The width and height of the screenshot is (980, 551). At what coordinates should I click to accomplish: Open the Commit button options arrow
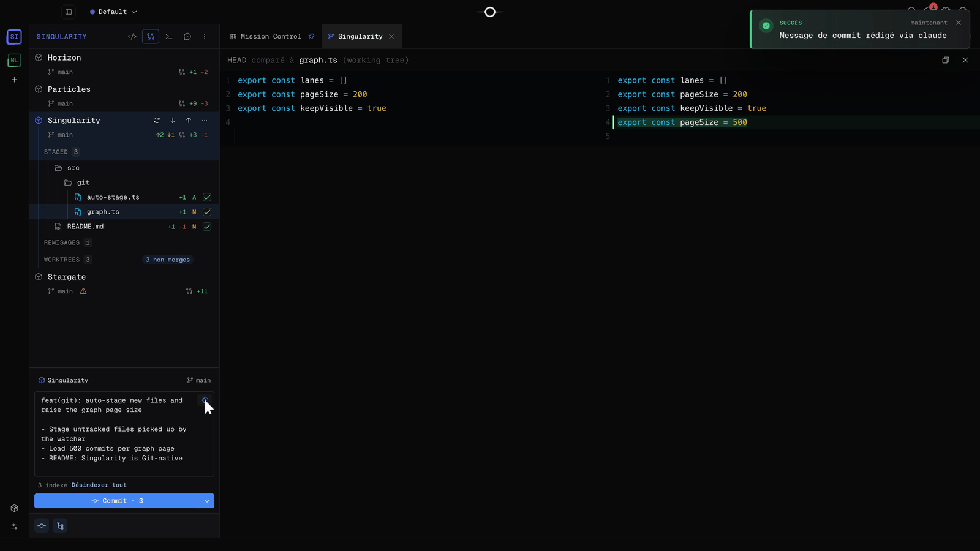tap(207, 501)
